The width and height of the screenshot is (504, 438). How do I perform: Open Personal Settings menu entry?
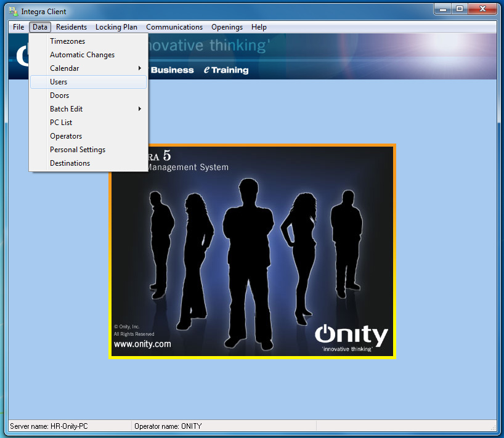pyautogui.click(x=78, y=150)
